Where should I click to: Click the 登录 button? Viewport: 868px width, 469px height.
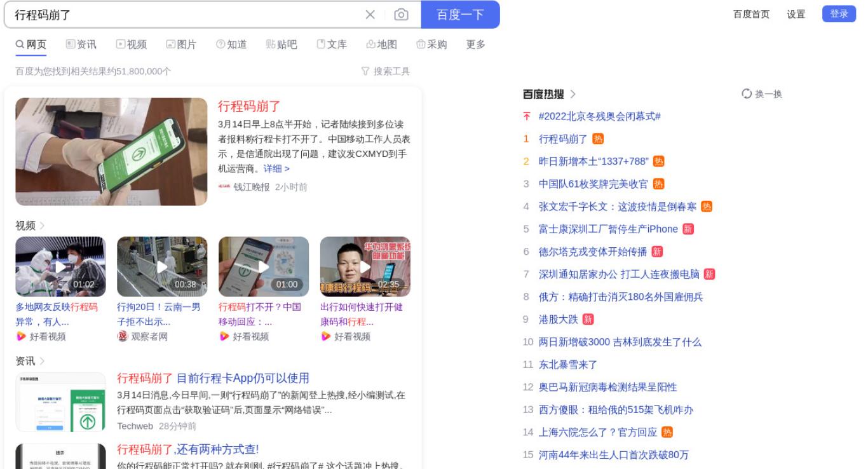point(839,14)
